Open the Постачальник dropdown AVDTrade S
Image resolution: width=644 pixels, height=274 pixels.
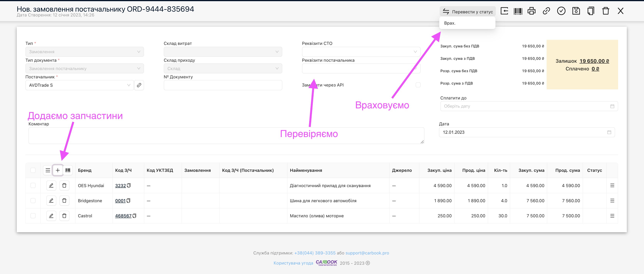[x=80, y=85]
